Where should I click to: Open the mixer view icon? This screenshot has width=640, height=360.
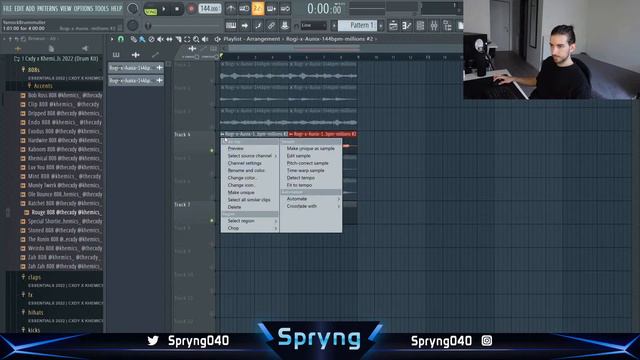(x=434, y=26)
